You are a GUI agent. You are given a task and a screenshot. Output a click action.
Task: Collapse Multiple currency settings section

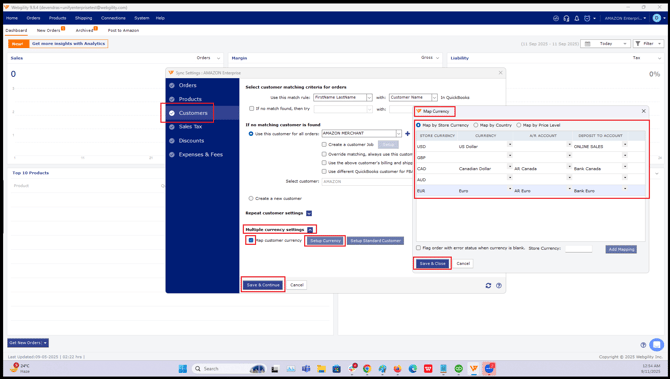[x=310, y=230]
